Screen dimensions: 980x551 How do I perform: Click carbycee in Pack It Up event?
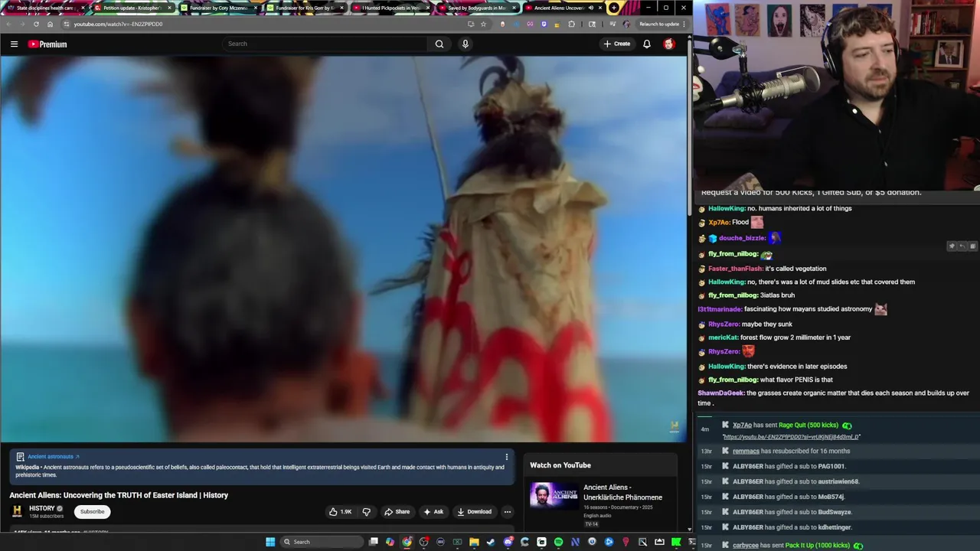(x=746, y=546)
